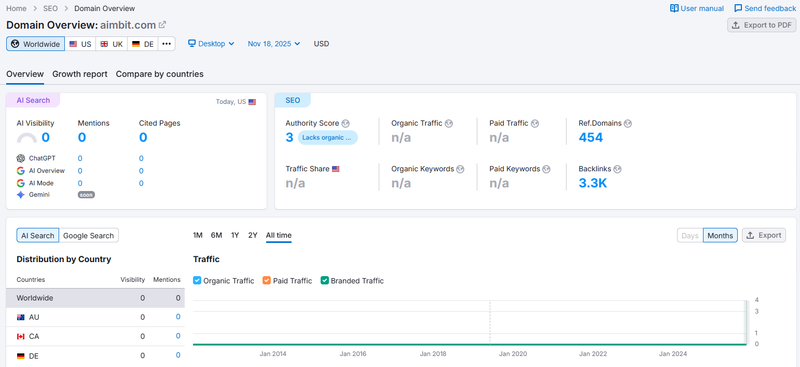The width and height of the screenshot is (800, 367).
Task: Go to SEO breadcrumb
Action: (51, 8)
